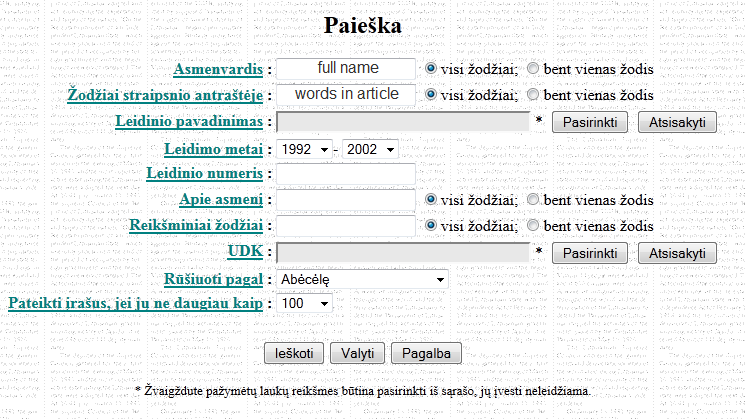The image size is (745, 419).
Task: Select 'bent vienas žodis' for Apie asmenį
Action: [x=533, y=199]
